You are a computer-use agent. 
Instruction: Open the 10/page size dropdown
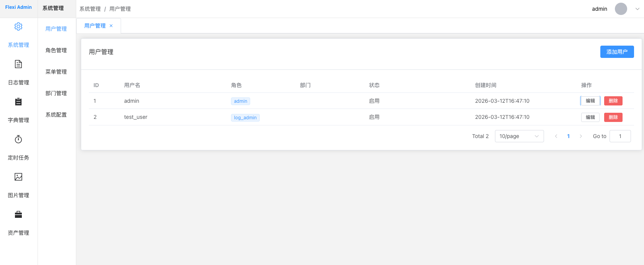click(519, 136)
